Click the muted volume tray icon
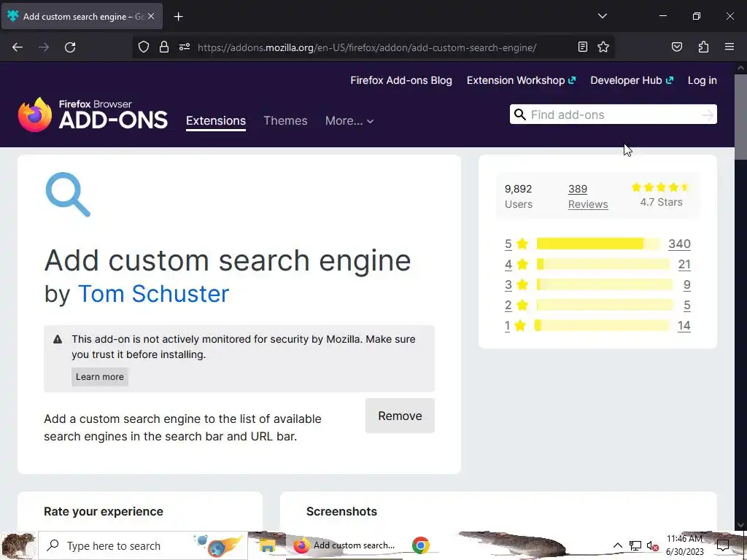This screenshot has height=560, width=747. click(652, 546)
